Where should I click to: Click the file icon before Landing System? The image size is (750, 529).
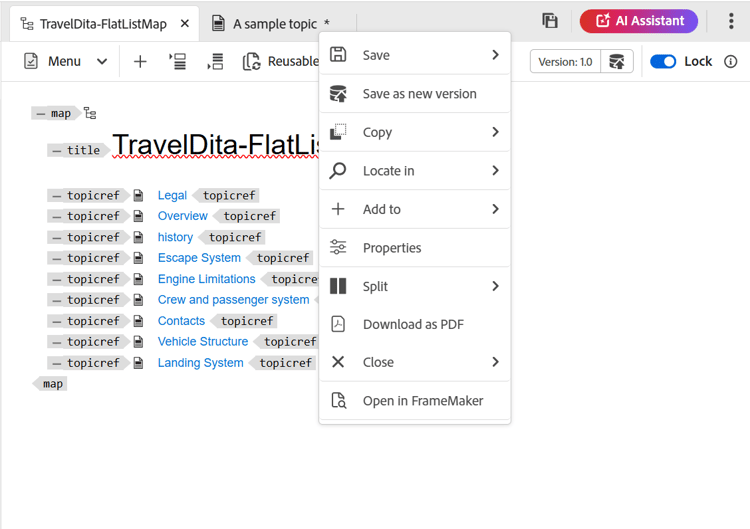[138, 363]
